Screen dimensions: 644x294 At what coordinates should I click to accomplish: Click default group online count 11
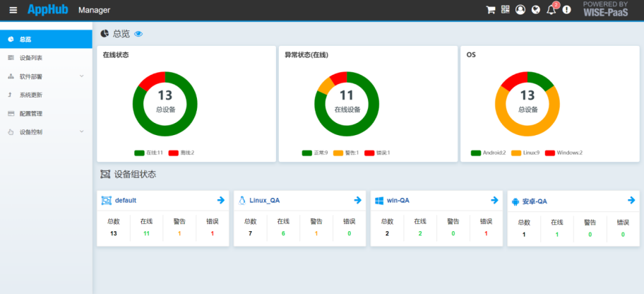click(147, 233)
